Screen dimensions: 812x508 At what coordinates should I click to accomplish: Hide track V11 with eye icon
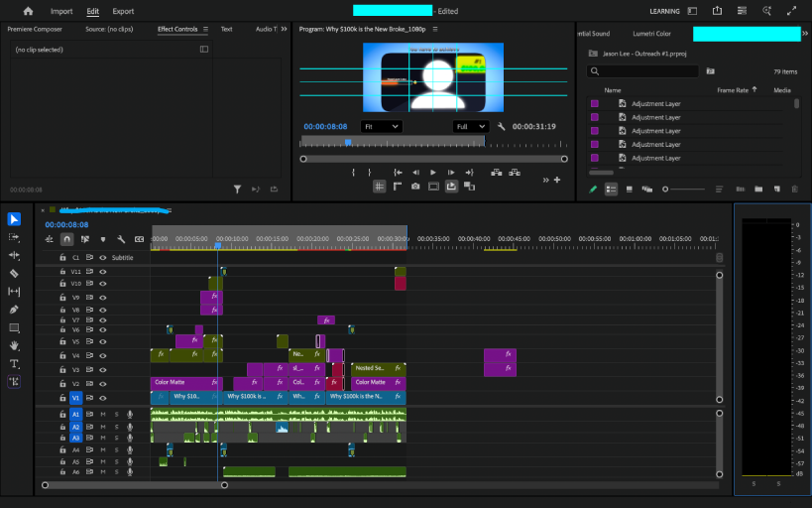[102, 271]
